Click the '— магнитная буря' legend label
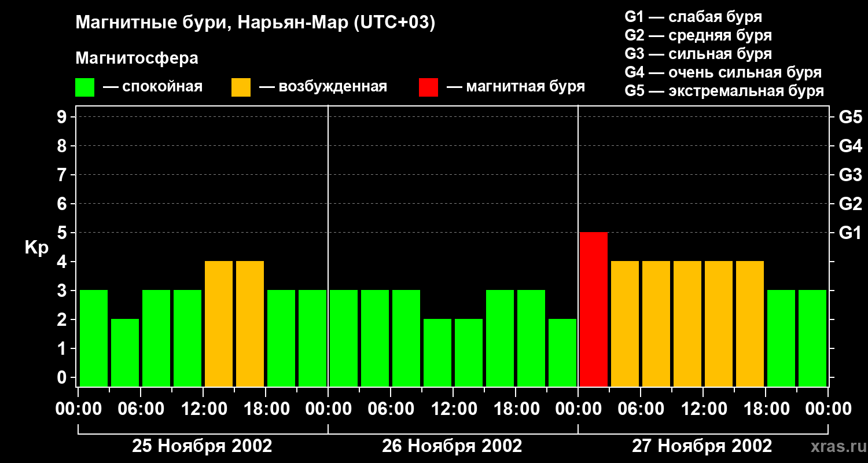 click(x=516, y=87)
